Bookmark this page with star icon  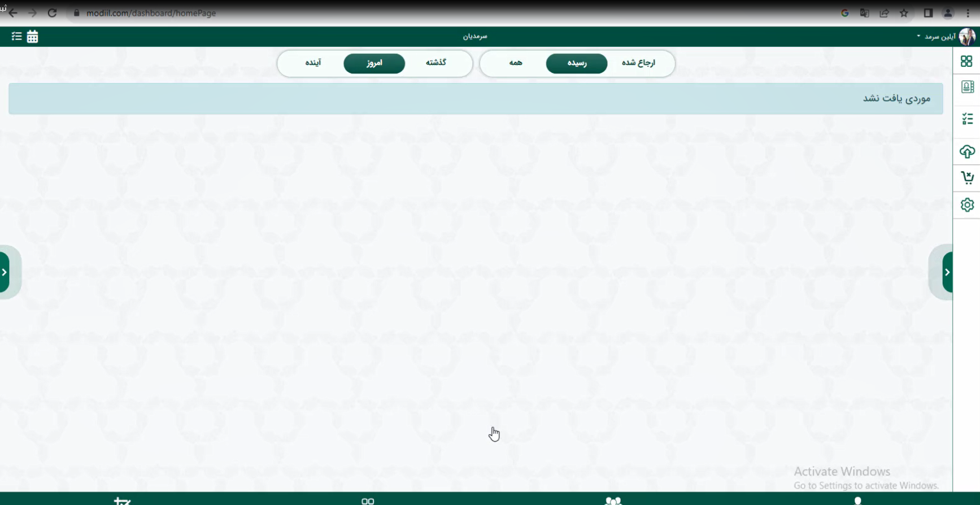(x=904, y=13)
